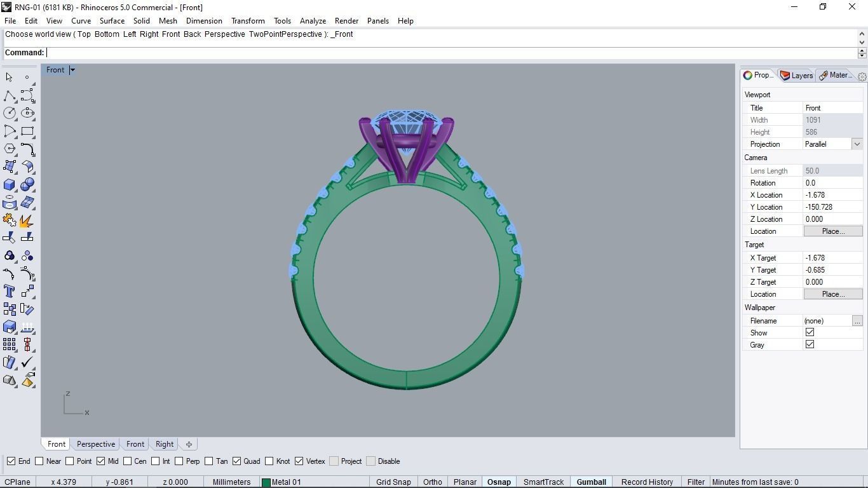Choose the Box solid tool
This screenshot has height=488, width=868.
pyautogui.click(x=9, y=184)
